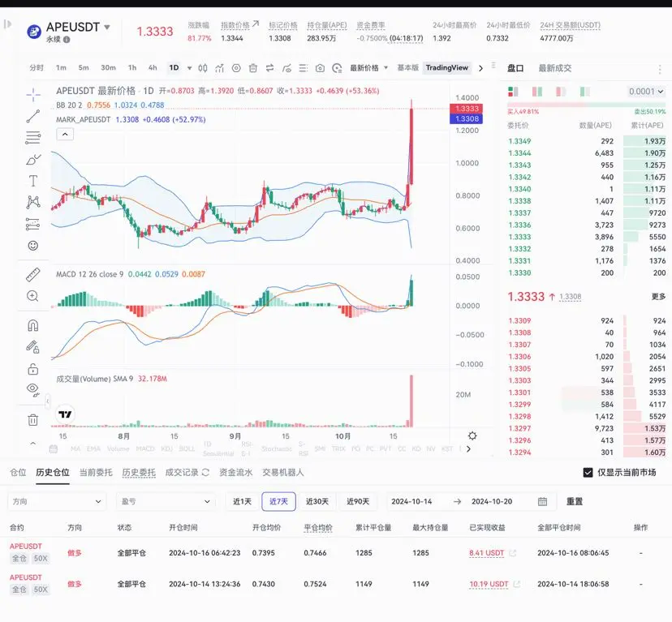672x622 pixels.
Task: Select the text annotation tool
Action: [33, 181]
